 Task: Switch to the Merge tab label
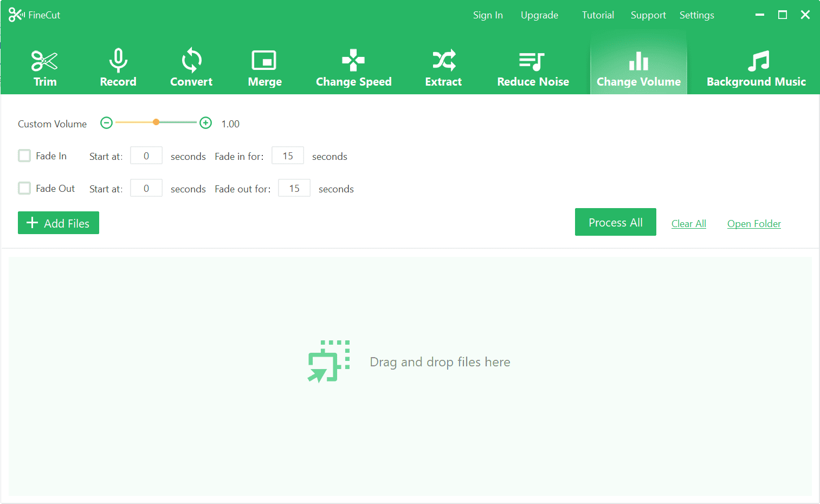[265, 82]
